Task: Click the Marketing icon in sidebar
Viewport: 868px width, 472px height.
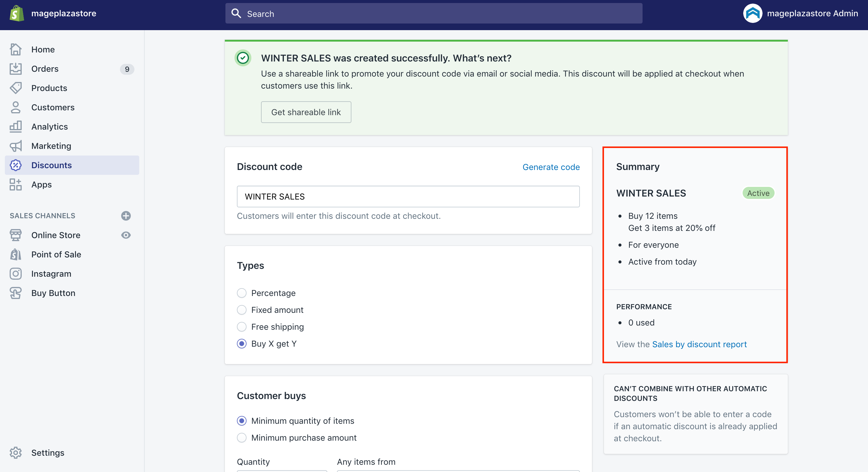Action: [x=16, y=146]
